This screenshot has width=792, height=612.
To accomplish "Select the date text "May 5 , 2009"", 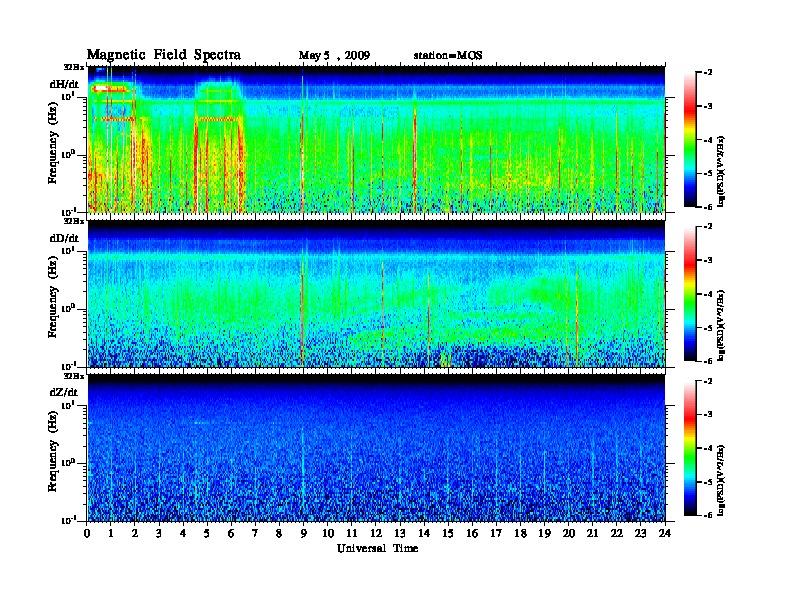I will (334, 55).
